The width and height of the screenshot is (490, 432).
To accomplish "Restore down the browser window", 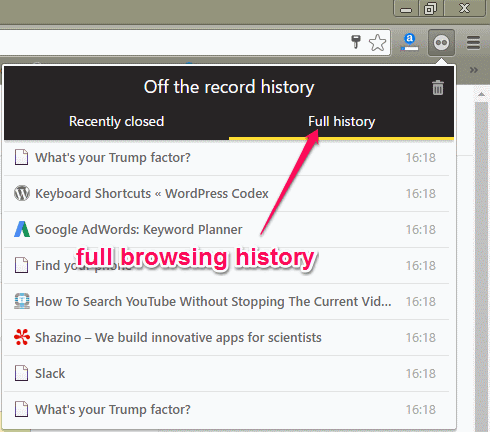I will click(430, 8).
